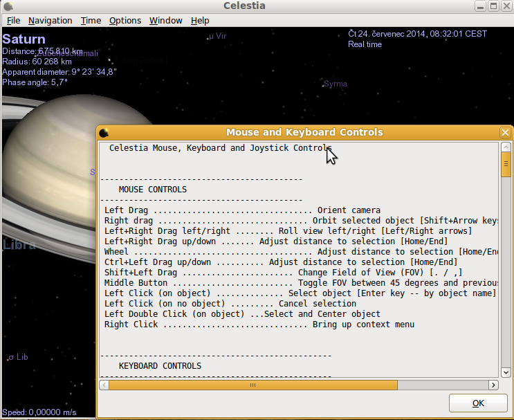Click the Celestia app icon in main title bar

(x=8, y=6)
